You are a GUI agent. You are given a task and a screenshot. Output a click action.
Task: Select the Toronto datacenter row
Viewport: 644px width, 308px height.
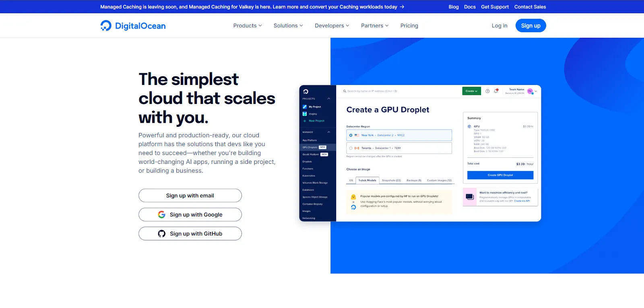pos(399,148)
